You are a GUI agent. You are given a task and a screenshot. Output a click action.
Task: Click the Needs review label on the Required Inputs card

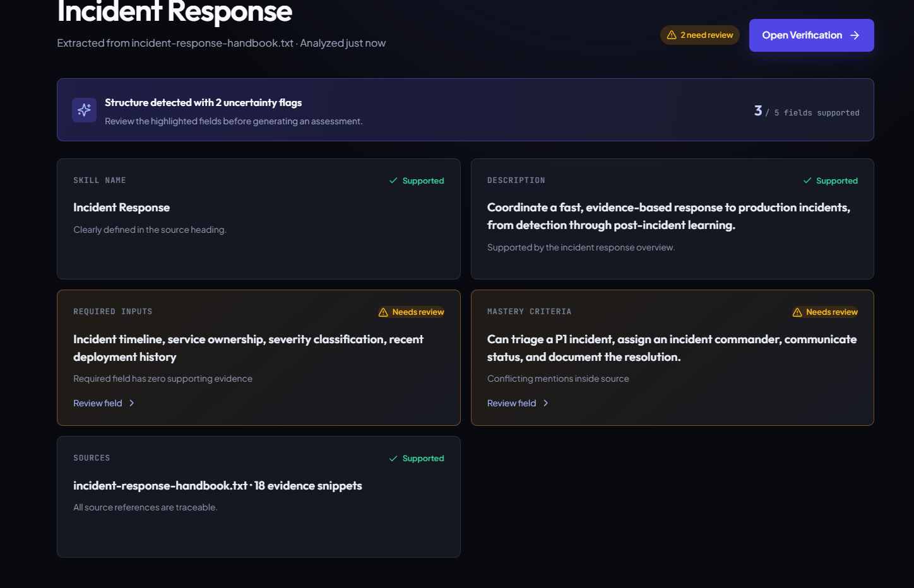pos(418,312)
